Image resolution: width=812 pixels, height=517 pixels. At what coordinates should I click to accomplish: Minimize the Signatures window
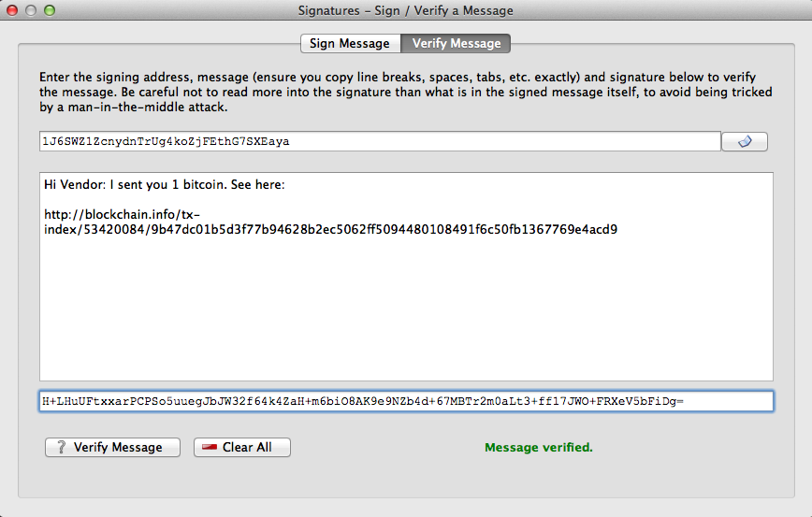point(32,10)
